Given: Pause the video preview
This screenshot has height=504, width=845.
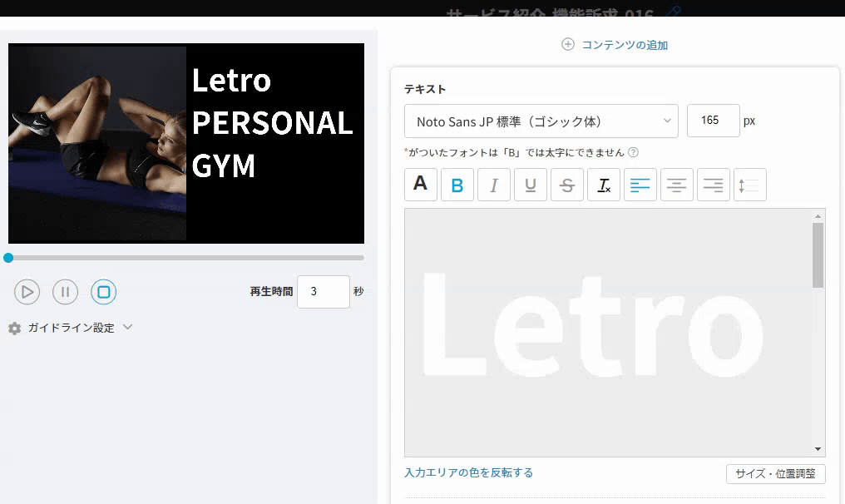Looking at the screenshot, I should pyautogui.click(x=66, y=292).
